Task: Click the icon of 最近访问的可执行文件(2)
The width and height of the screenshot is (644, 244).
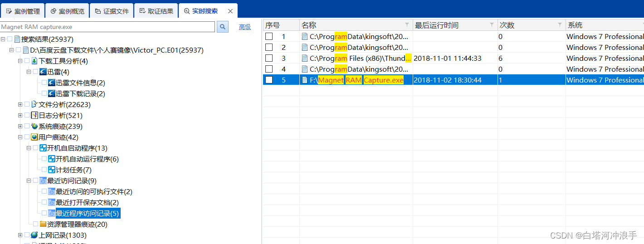Action: pyautogui.click(x=52, y=191)
